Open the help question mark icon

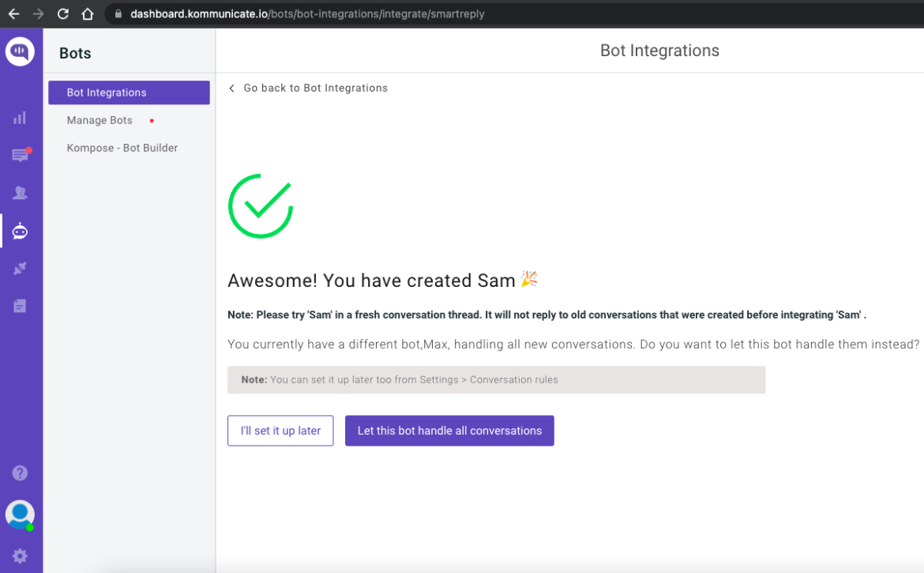pyautogui.click(x=20, y=473)
